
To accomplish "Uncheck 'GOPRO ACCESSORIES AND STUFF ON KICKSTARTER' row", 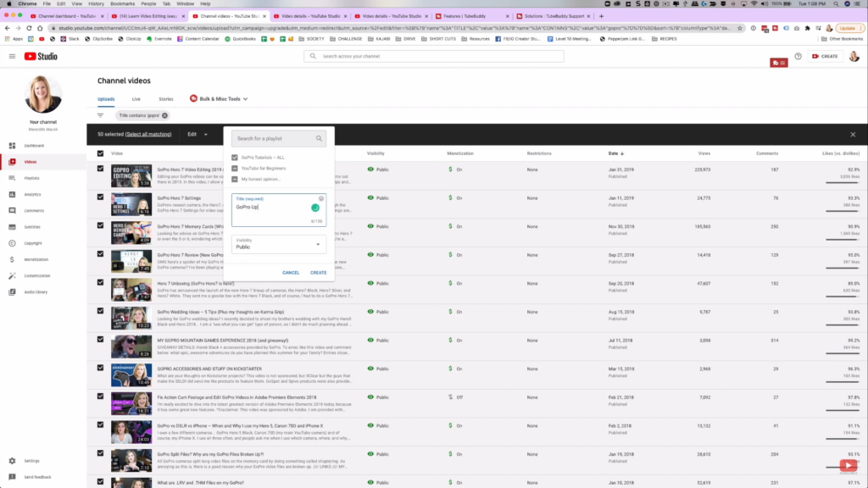I will tap(100, 368).
